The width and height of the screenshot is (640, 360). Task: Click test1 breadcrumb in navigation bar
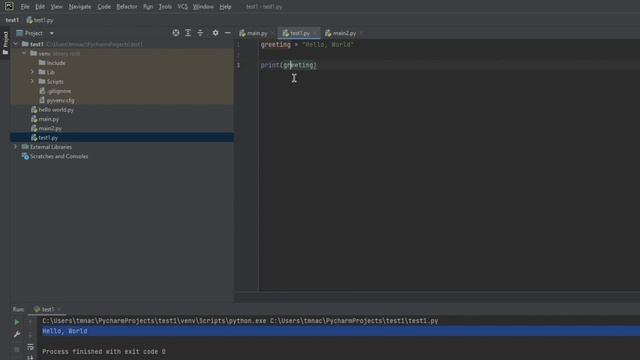pos(12,20)
